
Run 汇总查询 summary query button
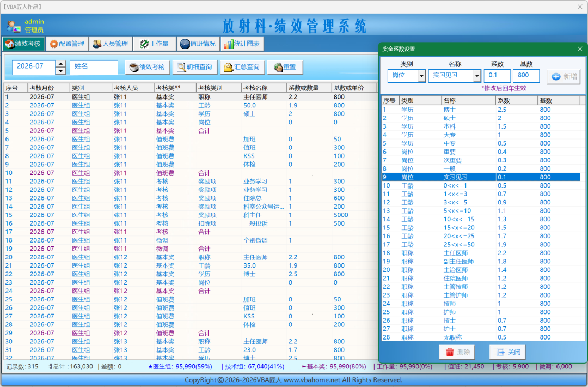coord(242,67)
